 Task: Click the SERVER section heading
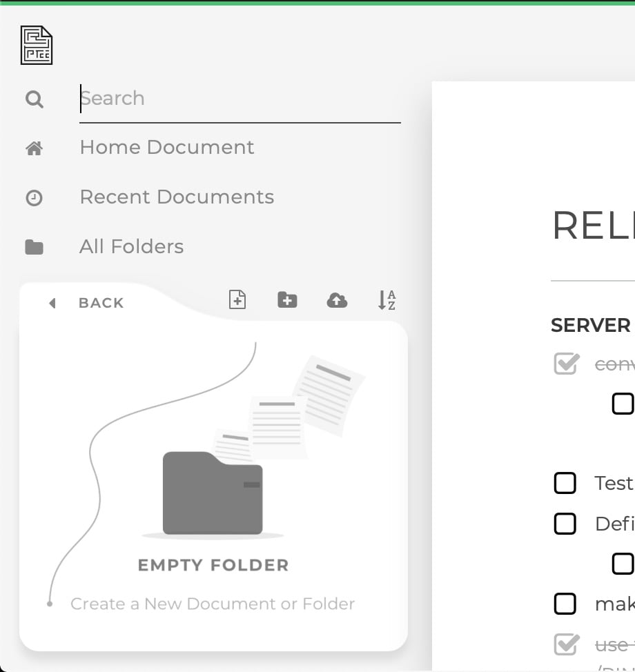pyautogui.click(x=591, y=325)
